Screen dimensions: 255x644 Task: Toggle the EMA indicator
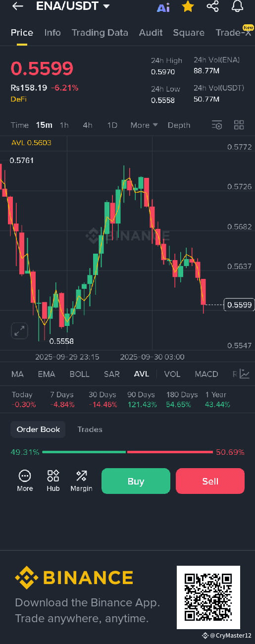(47, 374)
